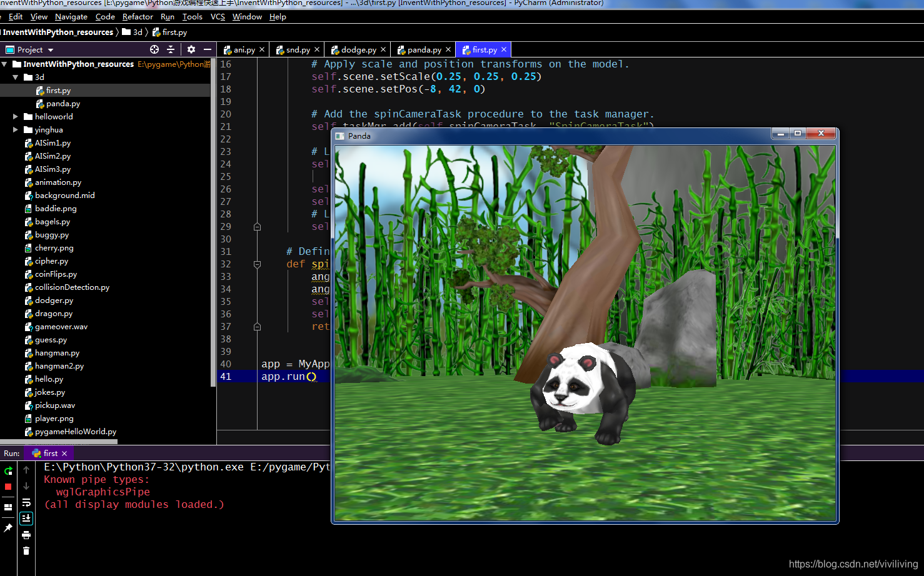The width and height of the screenshot is (924, 576).
Task: Enable soft-wrap in the run console
Action: coord(26,502)
